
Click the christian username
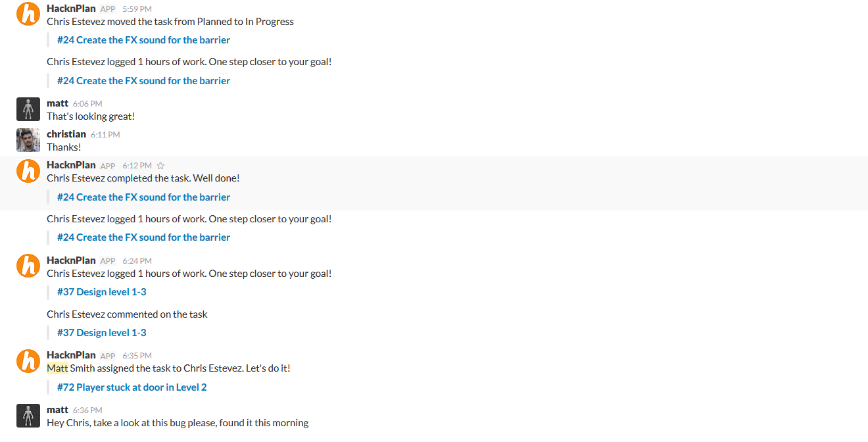pos(66,134)
